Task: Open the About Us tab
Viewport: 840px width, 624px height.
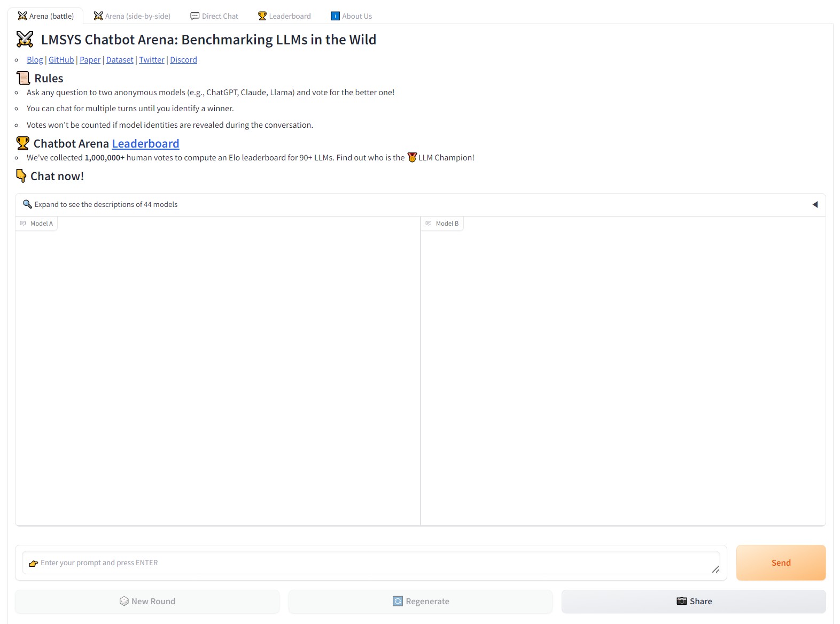Action: (351, 16)
